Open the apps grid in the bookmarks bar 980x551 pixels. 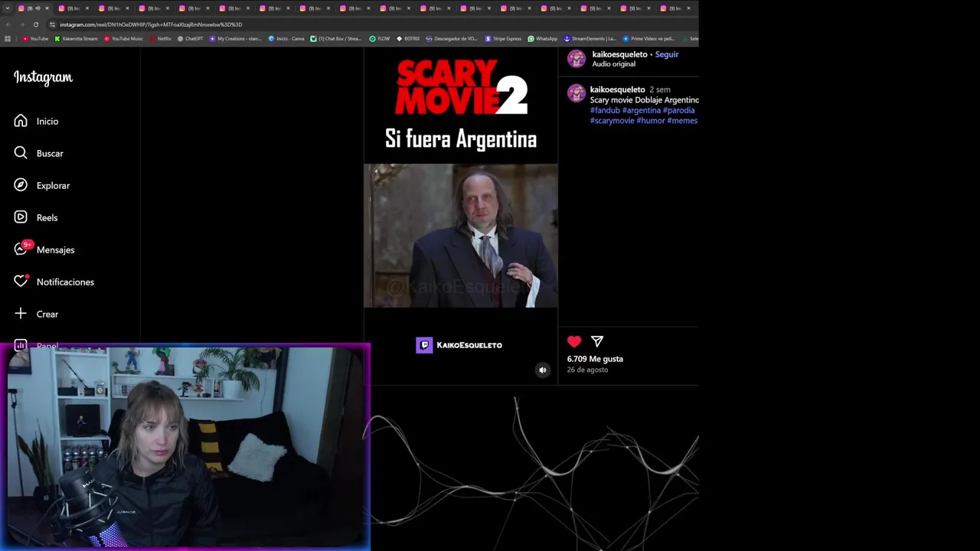(x=8, y=38)
